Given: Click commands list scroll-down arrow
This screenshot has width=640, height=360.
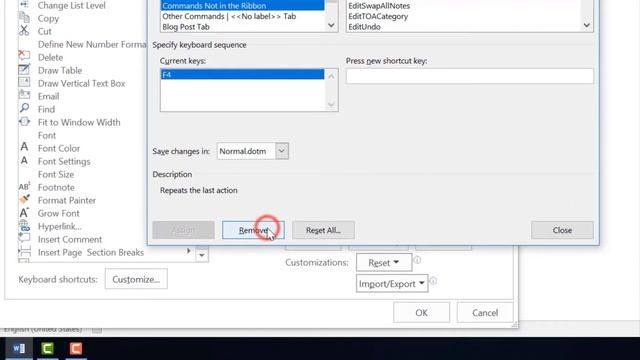Looking at the screenshot, I should [x=202, y=256].
